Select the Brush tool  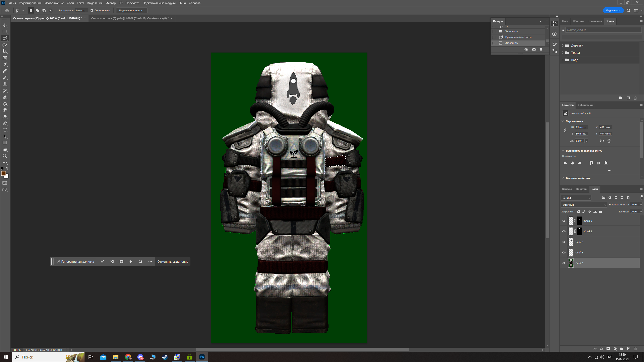coord(5,77)
